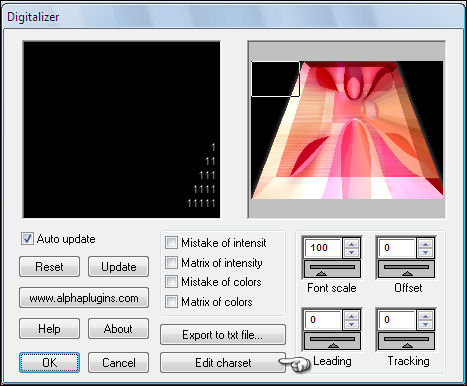Decrease Leading with down spinner arrow
Image resolution: width=467 pixels, height=386 pixels.
pyautogui.click(x=351, y=324)
